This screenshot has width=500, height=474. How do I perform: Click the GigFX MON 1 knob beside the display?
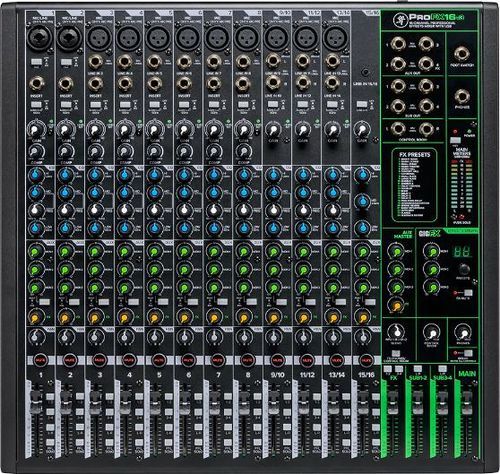[x=433, y=251]
